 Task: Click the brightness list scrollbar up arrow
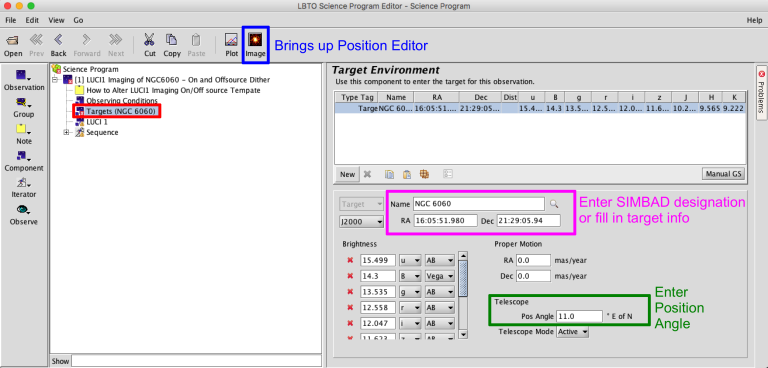tap(463, 256)
